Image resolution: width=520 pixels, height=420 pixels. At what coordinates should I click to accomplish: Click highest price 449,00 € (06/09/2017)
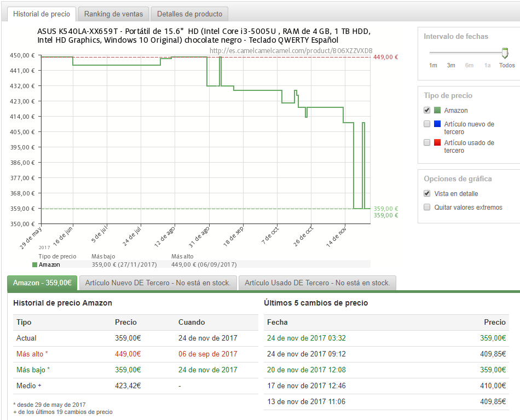click(204, 264)
